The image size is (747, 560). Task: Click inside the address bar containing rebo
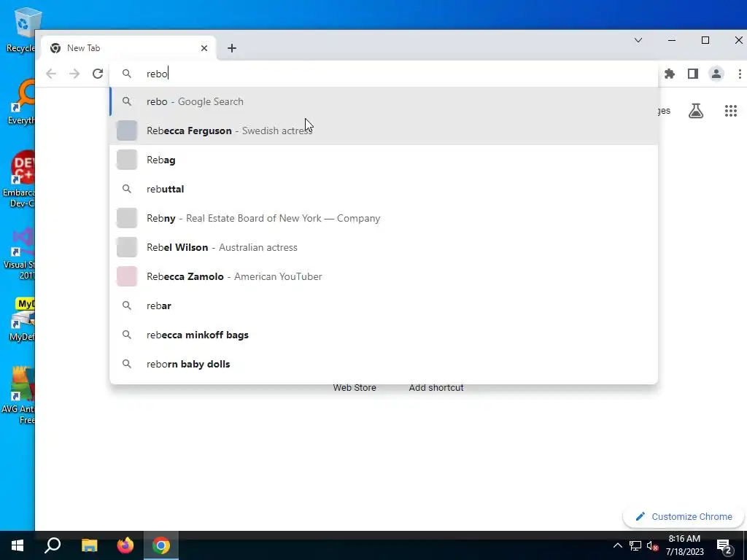pyautogui.click(x=384, y=74)
